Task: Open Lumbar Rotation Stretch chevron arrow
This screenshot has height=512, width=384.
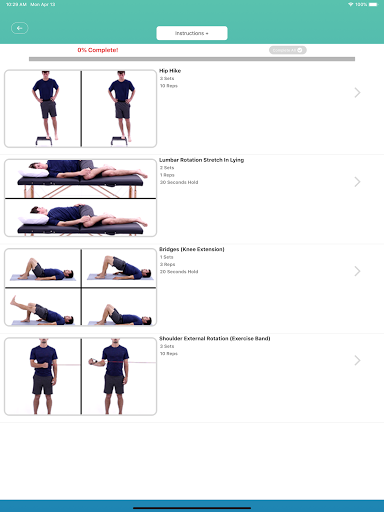Action: pyautogui.click(x=357, y=182)
